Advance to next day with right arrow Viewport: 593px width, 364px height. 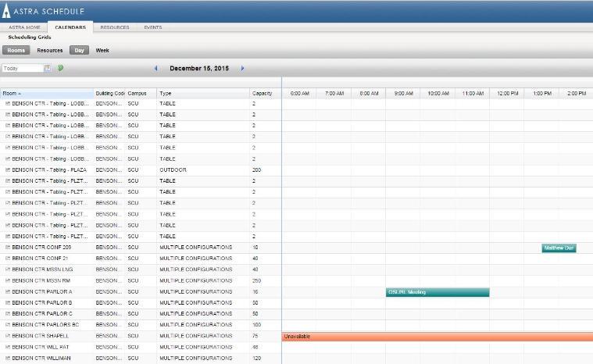pos(242,69)
